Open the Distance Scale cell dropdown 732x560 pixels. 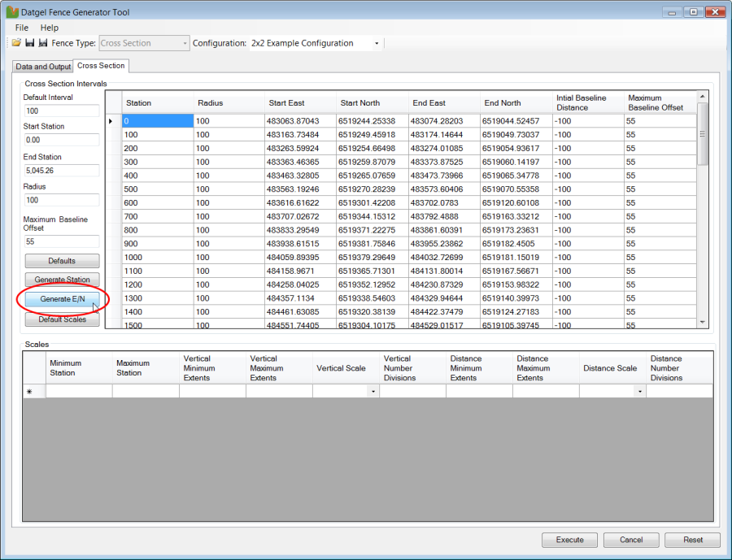tap(640, 392)
